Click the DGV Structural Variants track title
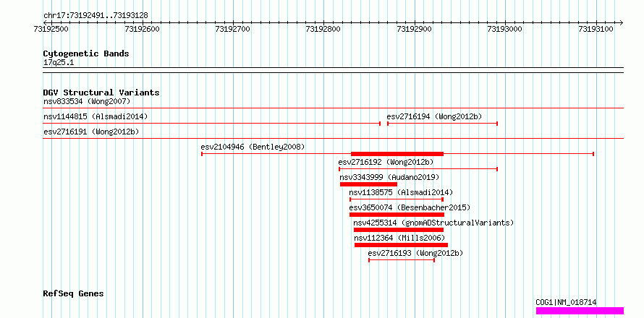 101,93
